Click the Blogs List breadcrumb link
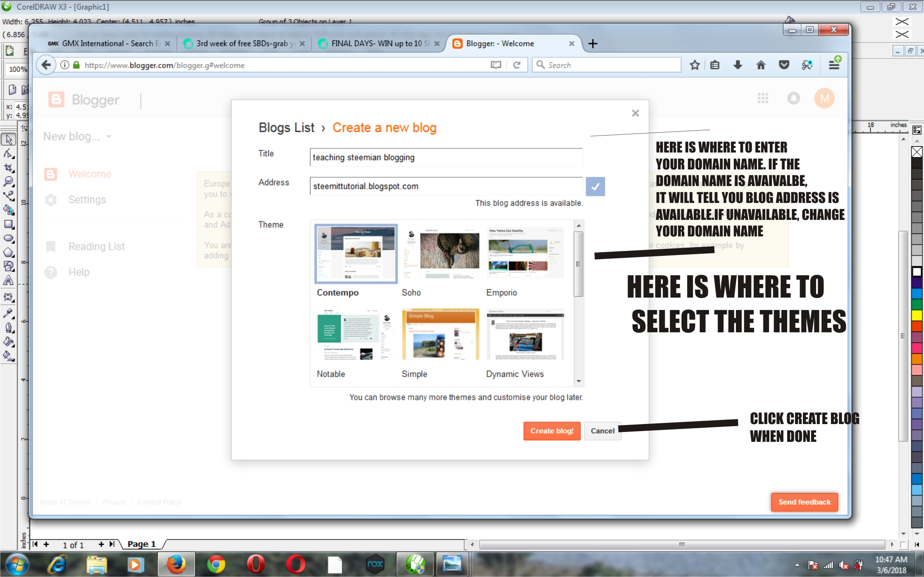Image resolution: width=924 pixels, height=577 pixels. [287, 128]
